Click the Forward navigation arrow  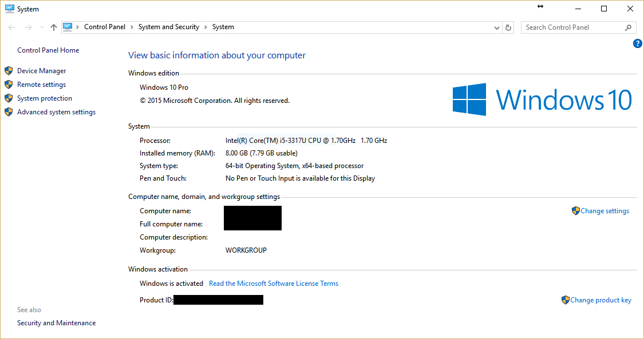(x=29, y=27)
